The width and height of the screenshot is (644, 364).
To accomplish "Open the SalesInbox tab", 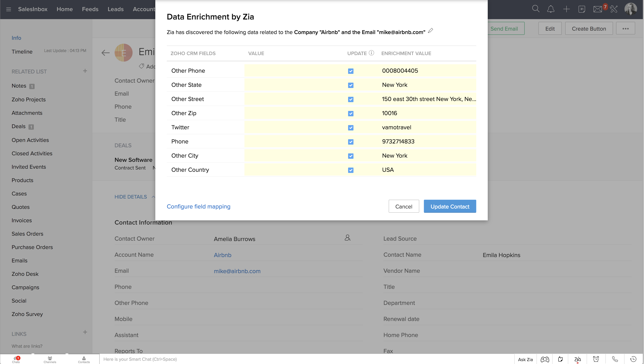I will pyautogui.click(x=33, y=9).
